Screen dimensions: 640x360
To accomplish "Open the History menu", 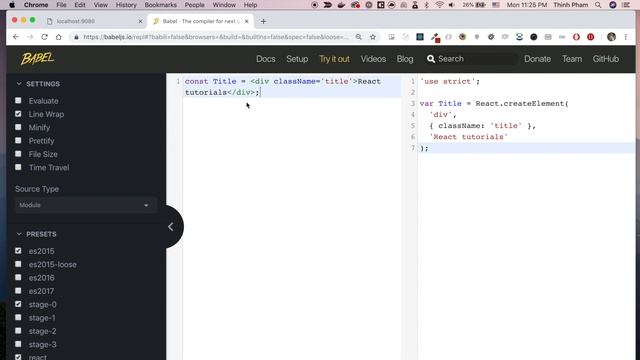I will click(126, 5).
